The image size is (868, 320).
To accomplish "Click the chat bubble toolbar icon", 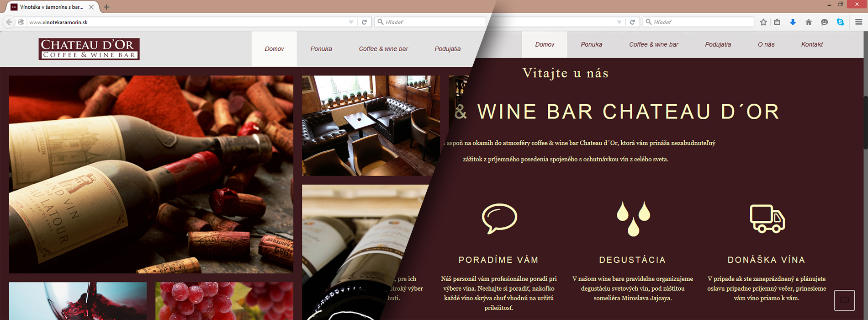I will [825, 22].
